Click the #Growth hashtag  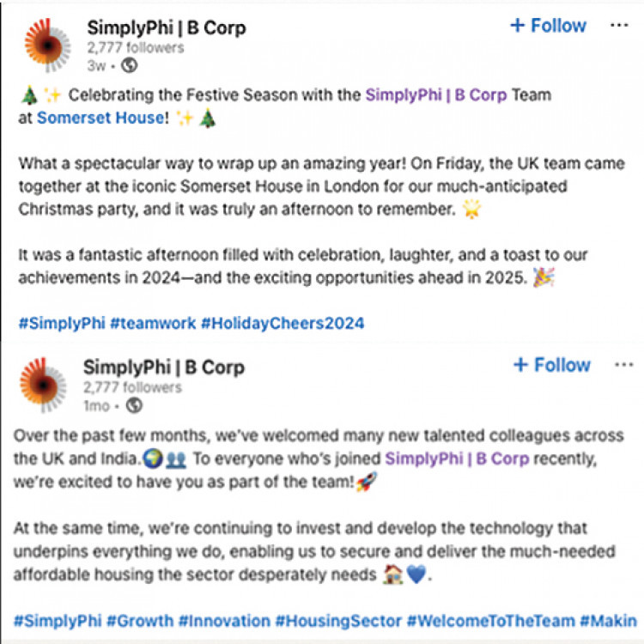coord(140,621)
